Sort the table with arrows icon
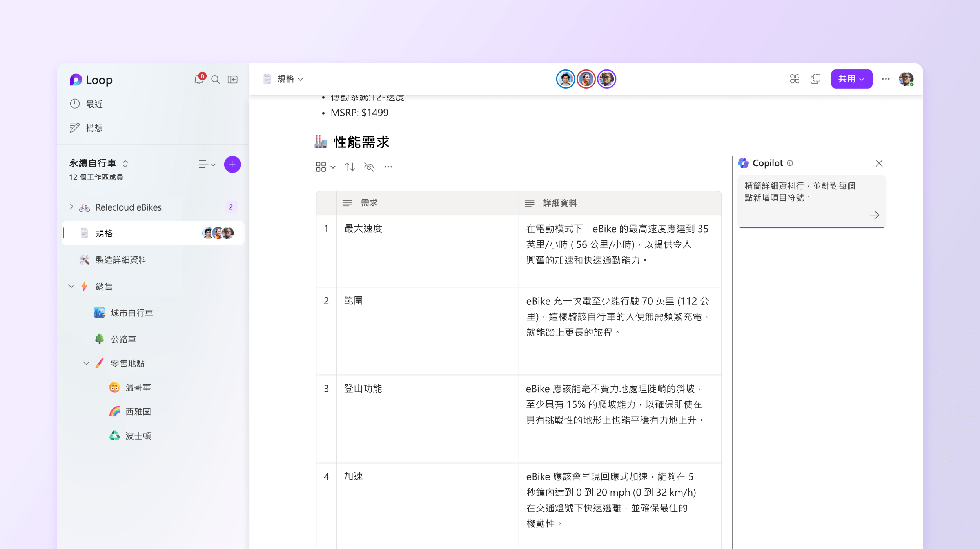The width and height of the screenshot is (980, 549). 350,167
